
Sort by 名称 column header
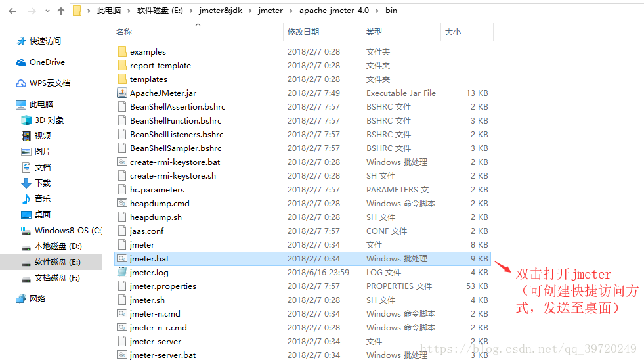124,32
